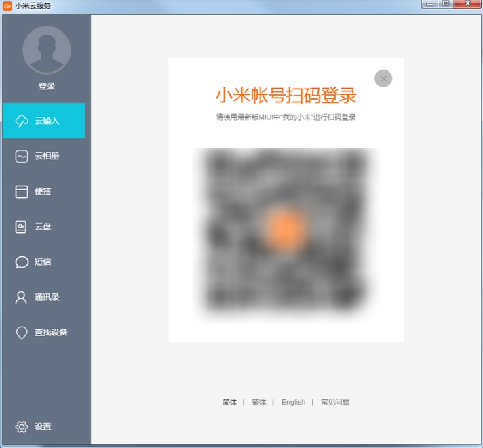Click the MIUI scan instruction text
Screen dimensions: 483x448
pyautogui.click(x=286, y=117)
